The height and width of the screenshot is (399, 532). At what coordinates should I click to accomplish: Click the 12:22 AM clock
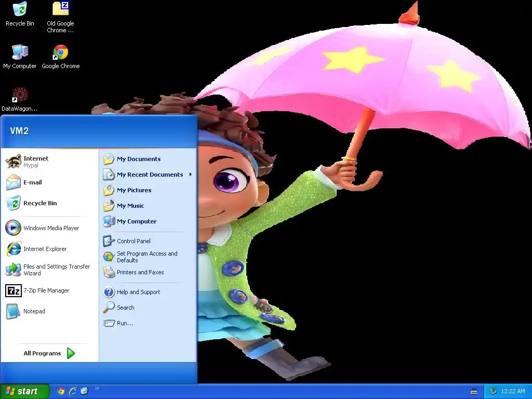(513, 391)
